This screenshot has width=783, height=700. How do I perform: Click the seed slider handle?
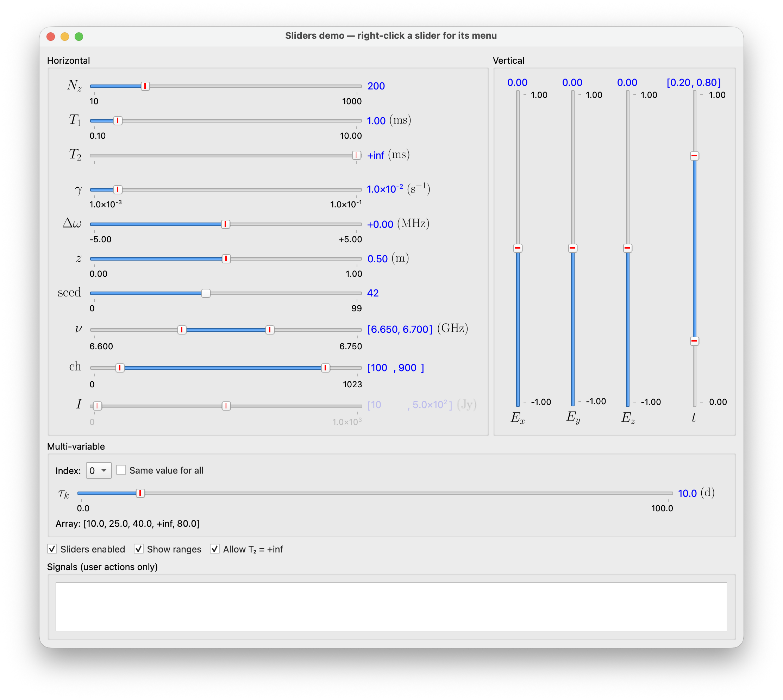tap(206, 293)
